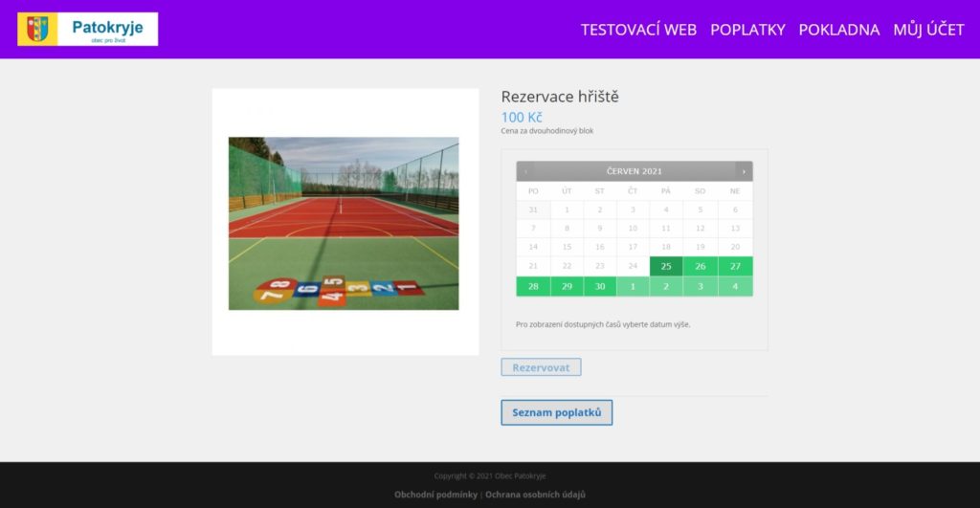Select June 27 in the calendar
The image size is (980, 508).
point(735,266)
